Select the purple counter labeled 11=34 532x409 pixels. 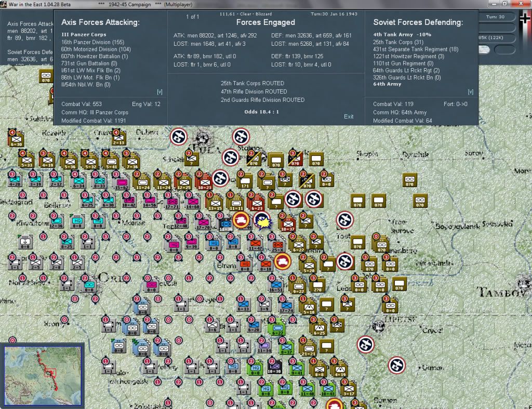(x=264, y=346)
